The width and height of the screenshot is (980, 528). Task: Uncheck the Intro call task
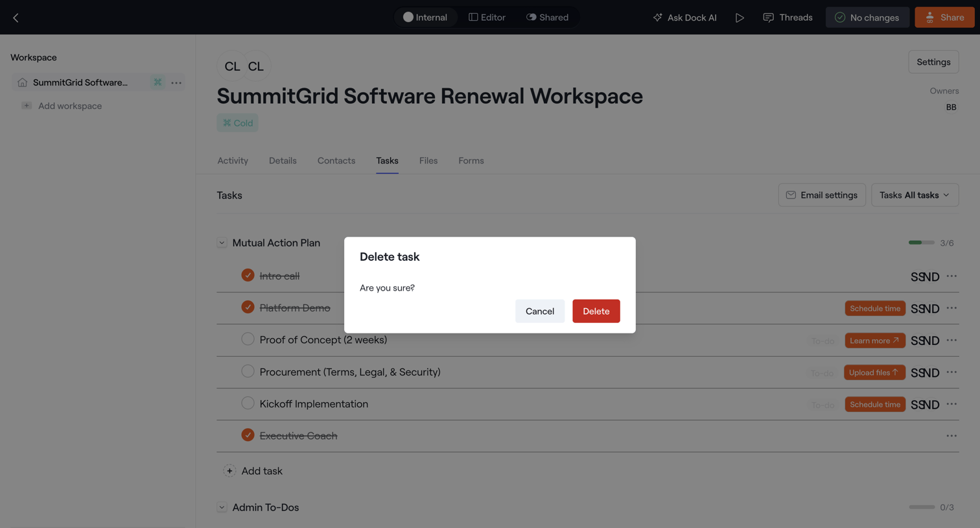click(248, 275)
